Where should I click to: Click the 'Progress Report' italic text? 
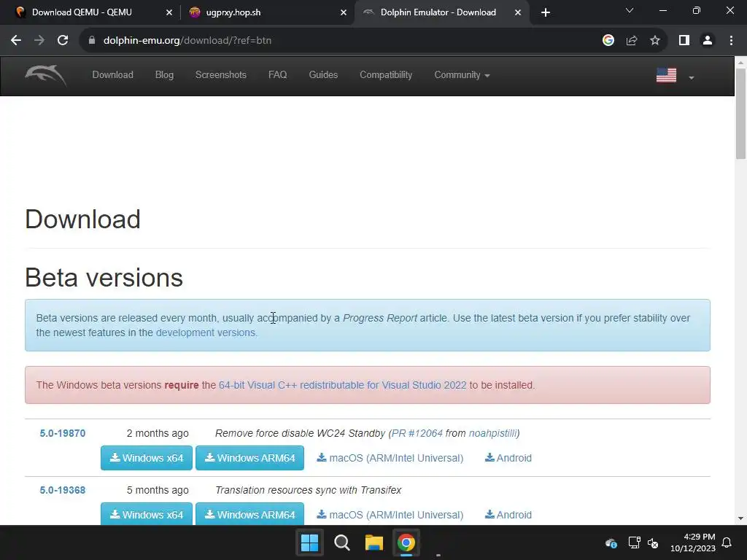[379, 318]
